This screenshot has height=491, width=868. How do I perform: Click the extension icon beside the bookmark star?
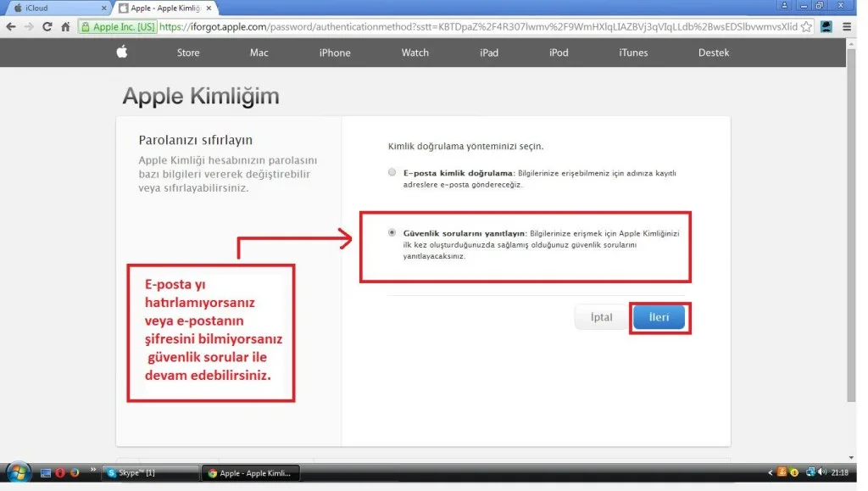click(x=826, y=26)
